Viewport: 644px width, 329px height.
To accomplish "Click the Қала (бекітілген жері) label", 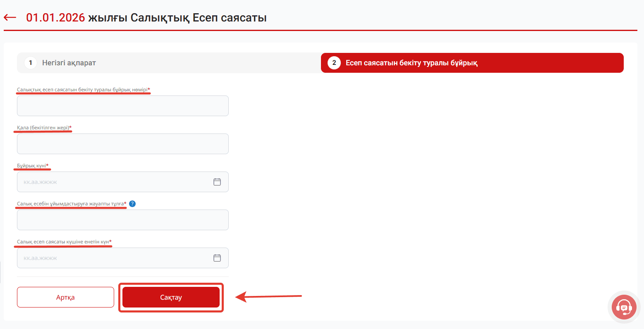I will [x=43, y=128].
